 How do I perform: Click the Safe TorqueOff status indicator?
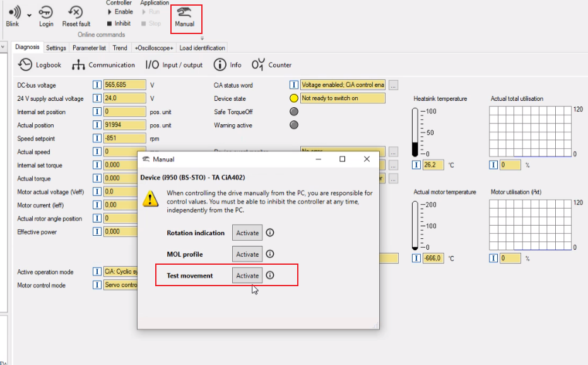[x=293, y=112]
